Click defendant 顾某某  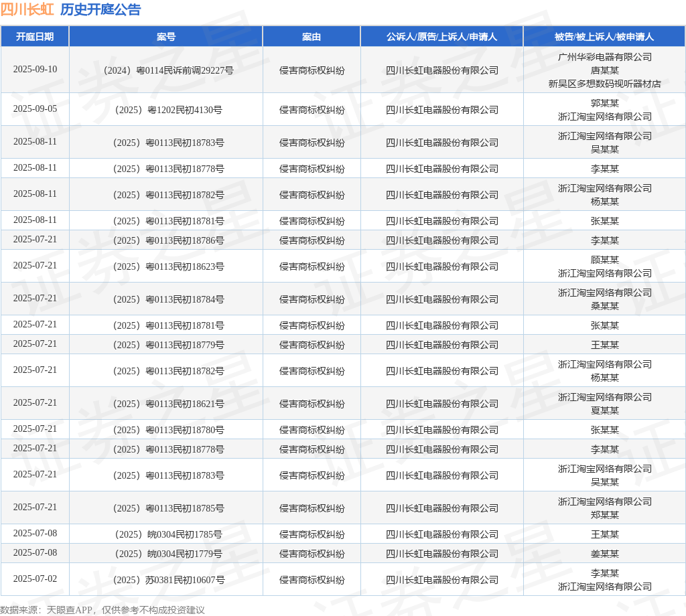coord(605,260)
